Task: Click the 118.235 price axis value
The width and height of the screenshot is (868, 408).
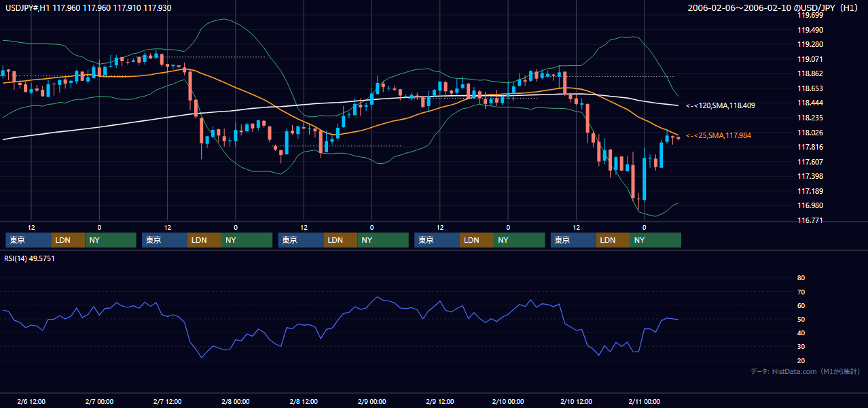Action: [810, 118]
